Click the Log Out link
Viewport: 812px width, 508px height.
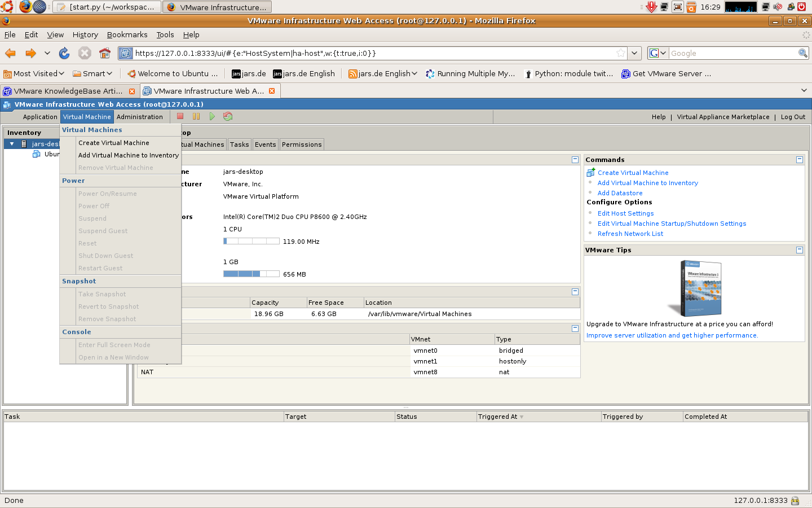click(x=793, y=117)
